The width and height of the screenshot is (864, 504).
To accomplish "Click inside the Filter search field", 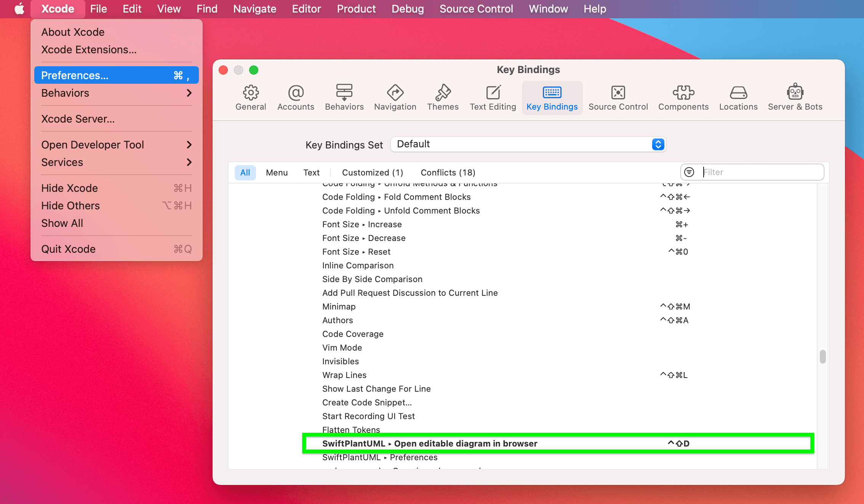I will click(x=758, y=172).
